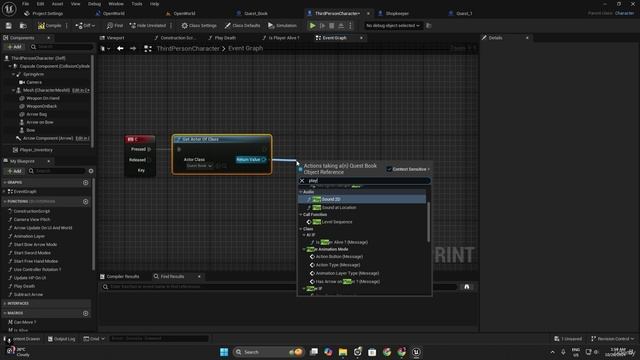Add a new function with the plus icon
This screenshot has height=360, width=640.
[x=85, y=202]
